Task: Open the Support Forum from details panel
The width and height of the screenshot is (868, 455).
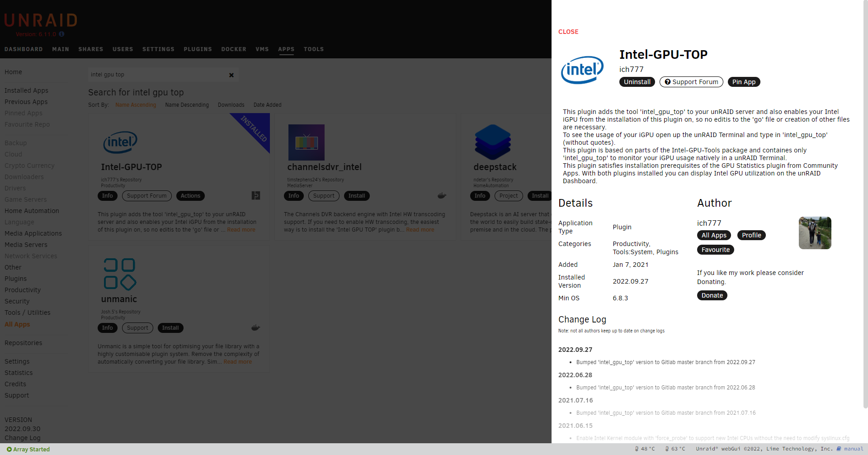Action: pos(691,82)
